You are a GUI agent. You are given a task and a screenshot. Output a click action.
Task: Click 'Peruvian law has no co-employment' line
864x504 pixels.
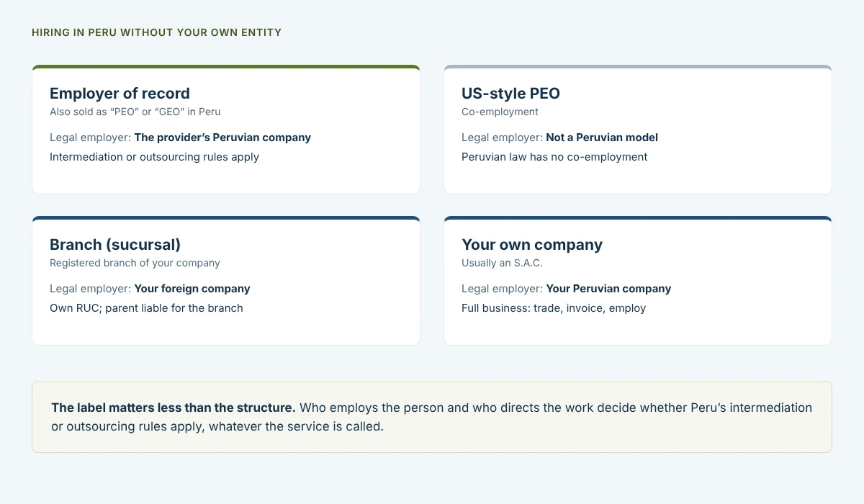coord(554,156)
